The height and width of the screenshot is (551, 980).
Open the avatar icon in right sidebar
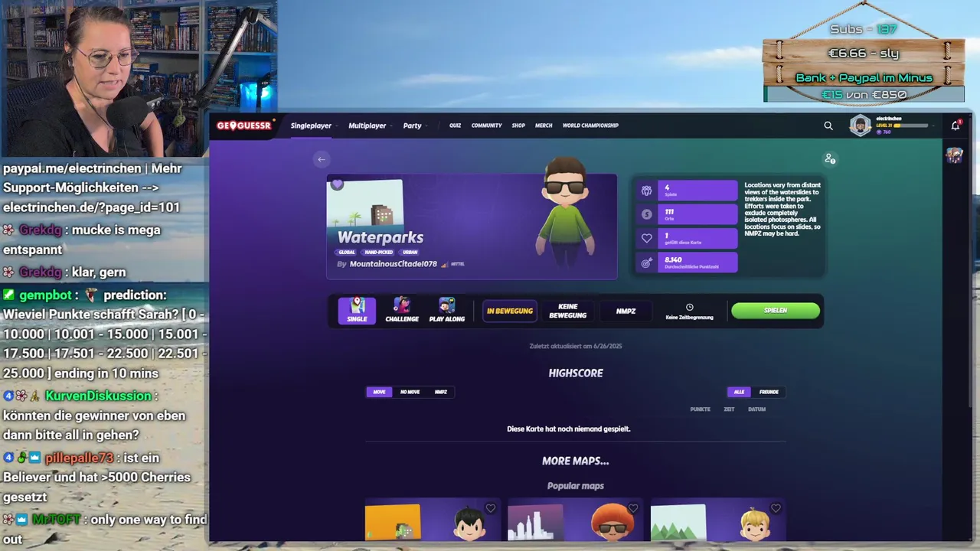pos(954,155)
